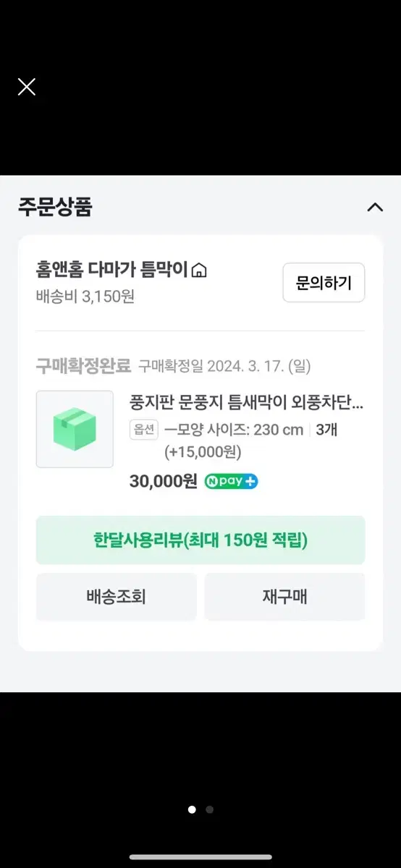
Task: Tap the home indicator bar at the bottom
Action: click(x=200, y=857)
